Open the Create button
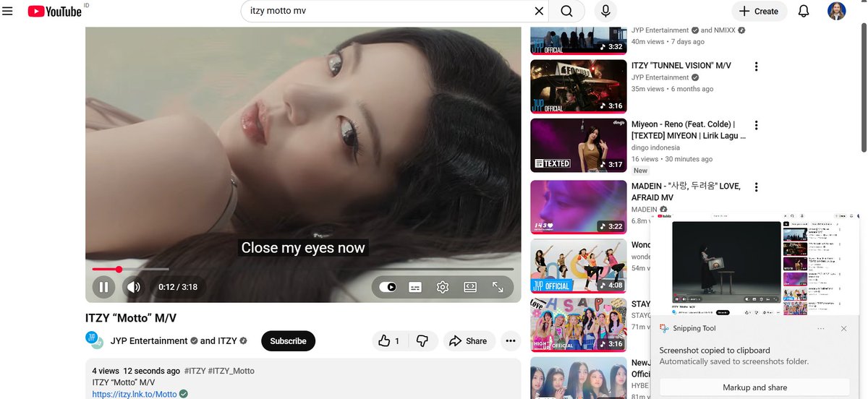The height and width of the screenshot is (399, 868). click(759, 11)
